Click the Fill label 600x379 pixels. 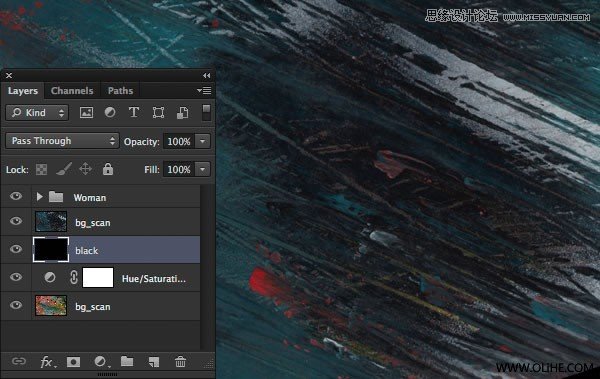tap(152, 169)
